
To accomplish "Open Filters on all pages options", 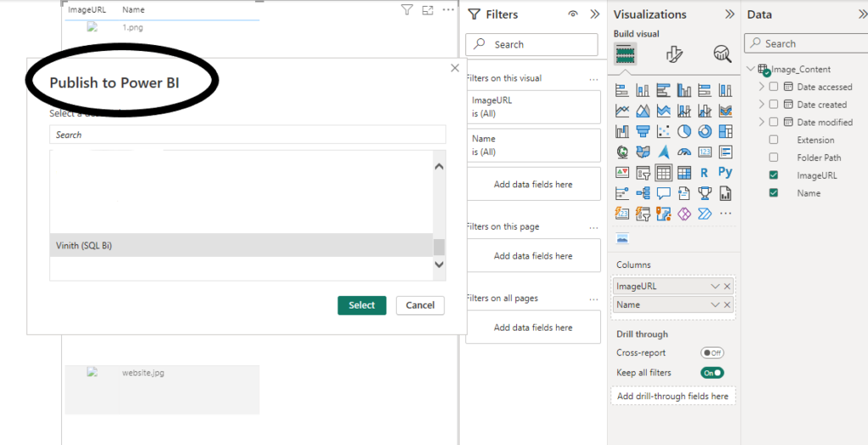I will 594,299.
